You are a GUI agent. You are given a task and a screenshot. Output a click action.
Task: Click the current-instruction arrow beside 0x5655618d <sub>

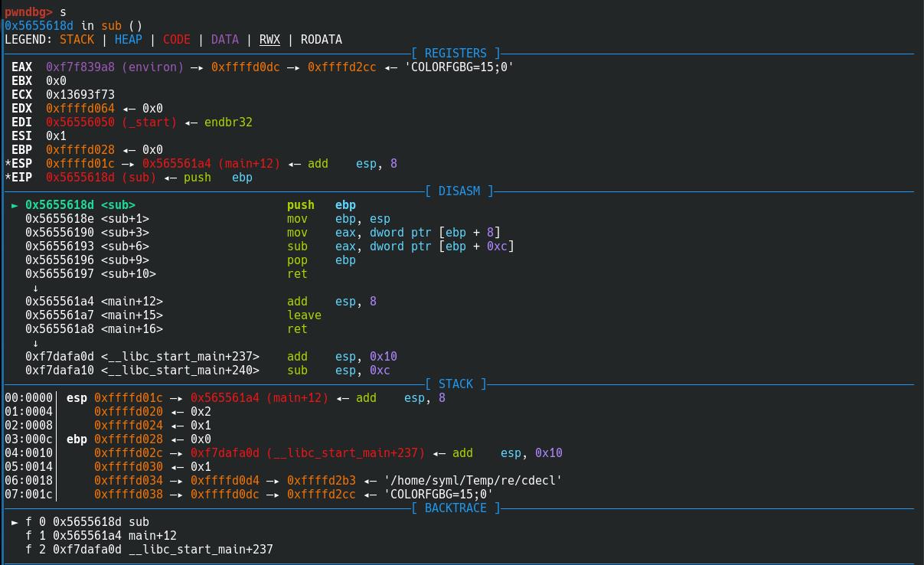pos(15,205)
